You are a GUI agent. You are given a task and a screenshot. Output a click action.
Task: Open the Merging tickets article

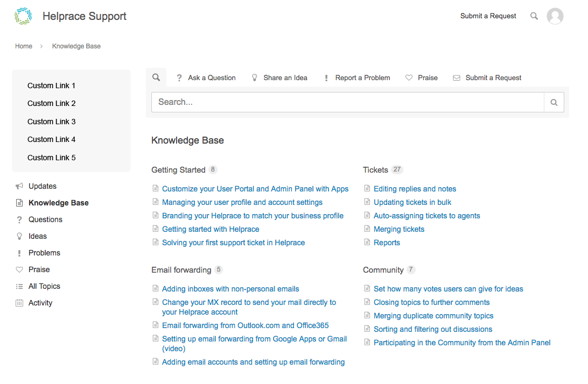(399, 229)
